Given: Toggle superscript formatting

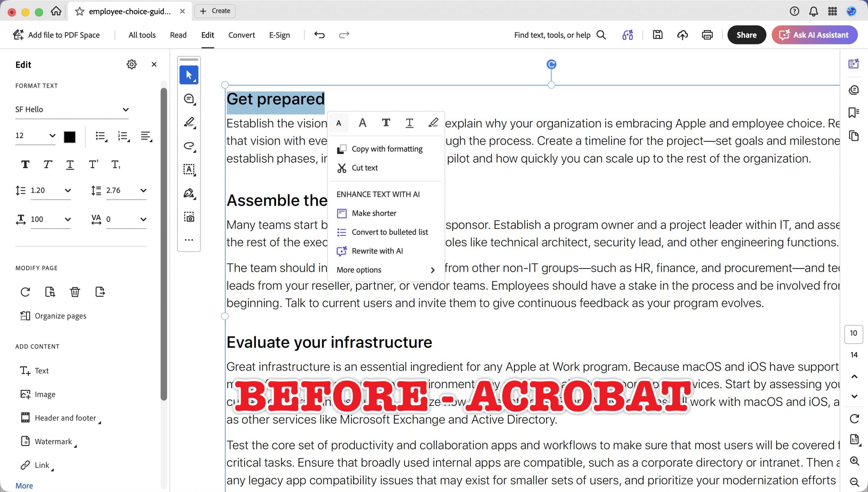Looking at the screenshot, I should (x=94, y=165).
